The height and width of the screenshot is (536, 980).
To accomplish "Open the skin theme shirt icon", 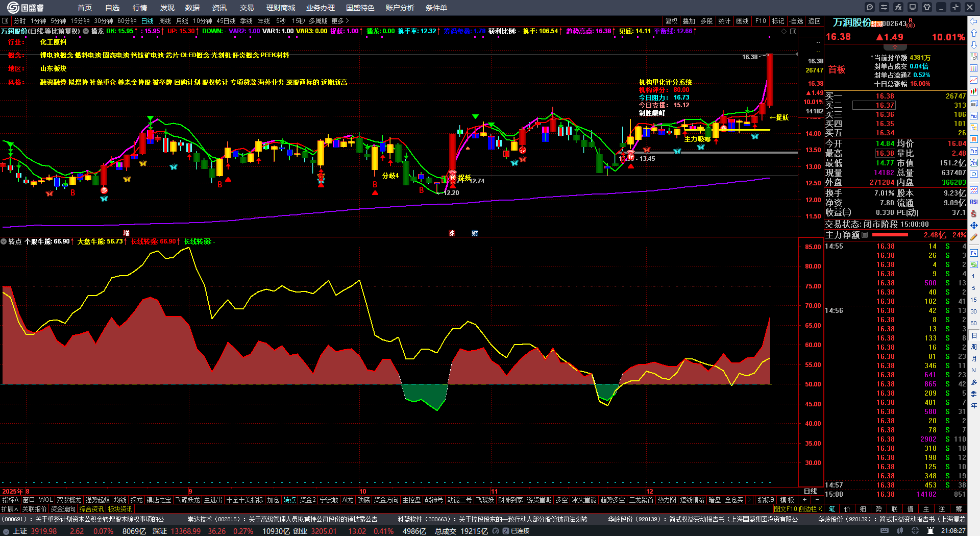I will coord(927,7).
